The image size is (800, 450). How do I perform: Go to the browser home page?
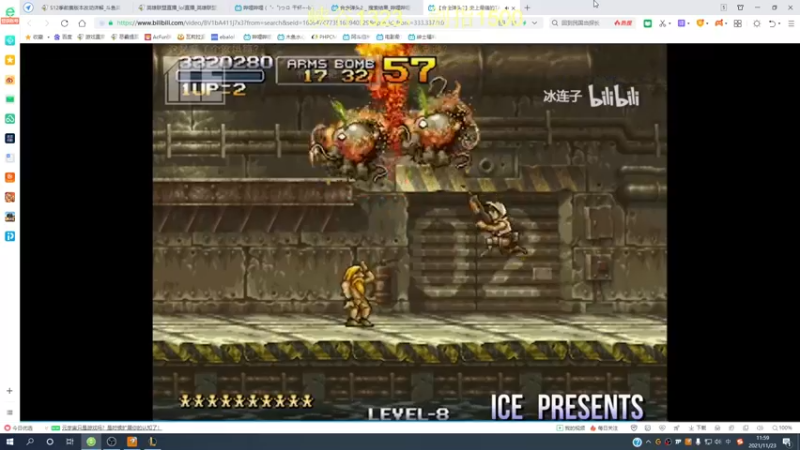click(x=82, y=23)
